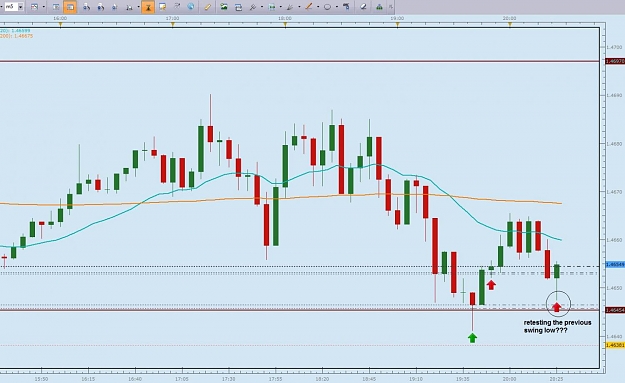Click the chart type icon next to m5
Viewport: 625px width, 383px height.
[35, 7]
